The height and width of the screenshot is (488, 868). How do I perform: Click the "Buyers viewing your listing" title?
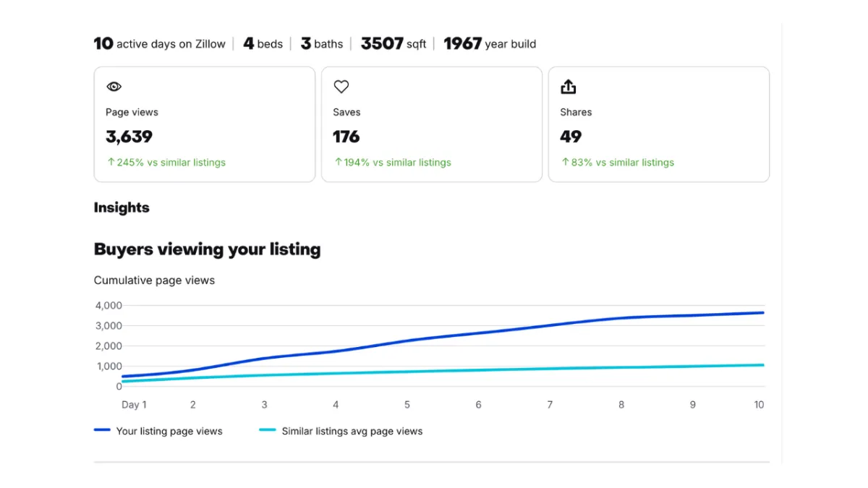pyautogui.click(x=208, y=249)
